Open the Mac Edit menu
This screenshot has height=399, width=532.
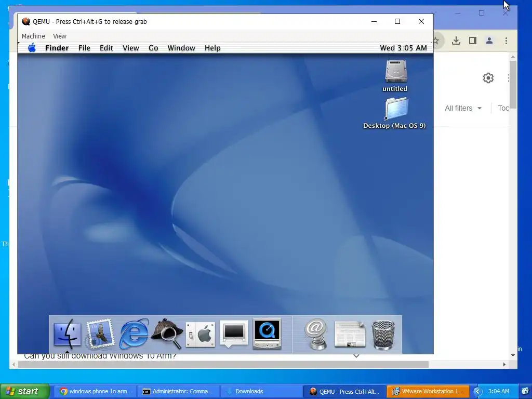tap(106, 48)
